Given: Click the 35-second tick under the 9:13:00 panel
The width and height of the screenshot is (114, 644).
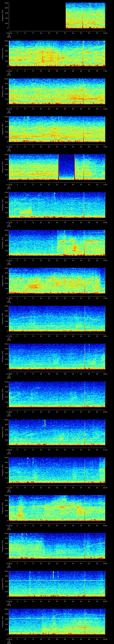Looking at the screenshot, I should pyautogui.click(x=65, y=184).
